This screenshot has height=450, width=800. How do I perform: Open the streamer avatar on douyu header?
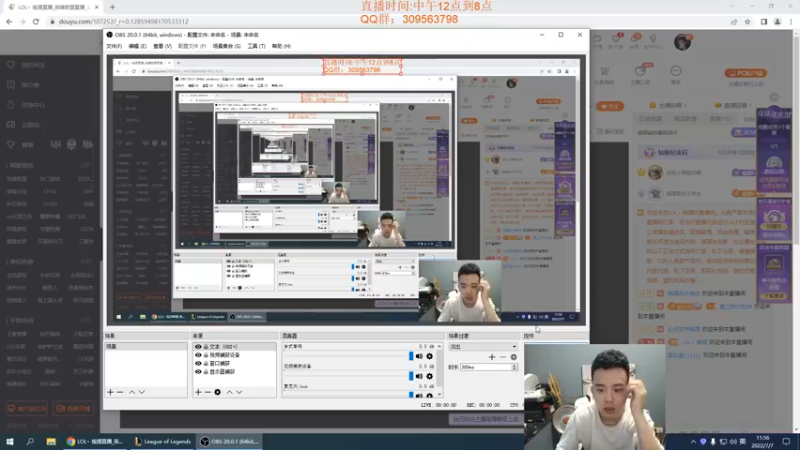tap(682, 42)
